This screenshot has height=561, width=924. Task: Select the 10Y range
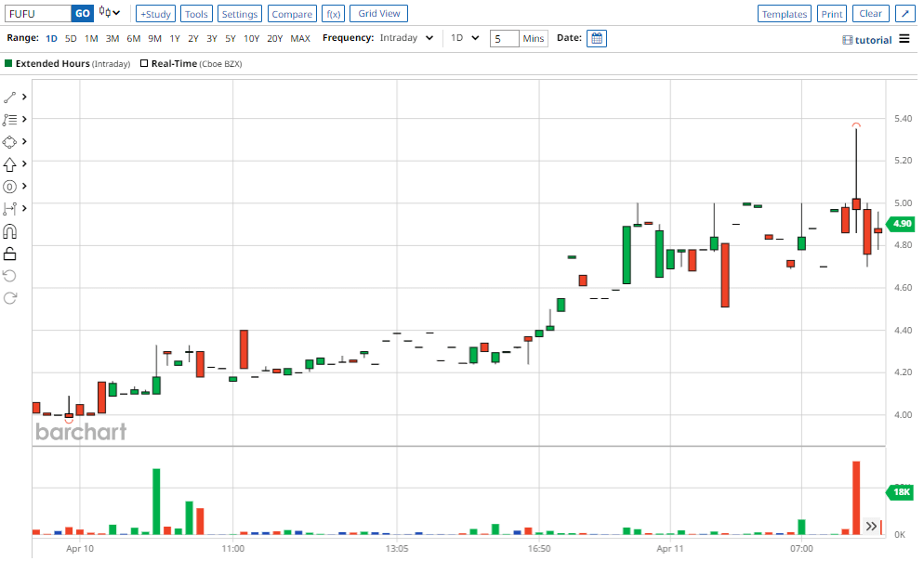click(252, 38)
